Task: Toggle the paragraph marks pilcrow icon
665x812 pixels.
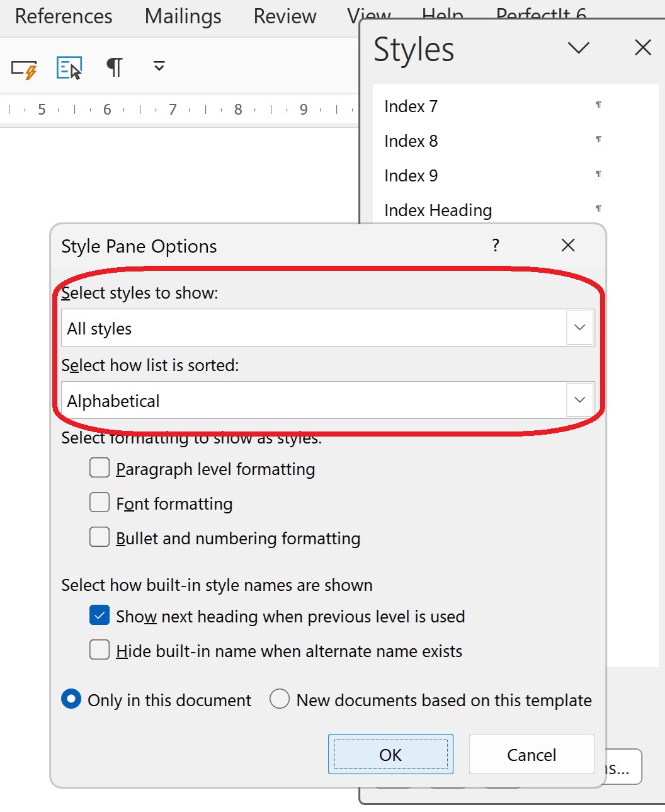Action: tap(114, 67)
